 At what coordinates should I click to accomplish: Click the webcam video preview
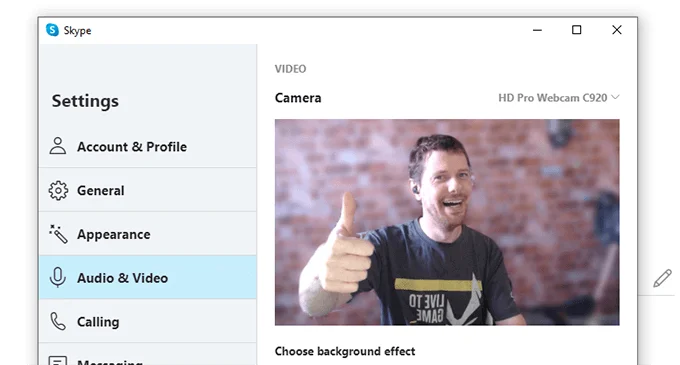point(447,222)
